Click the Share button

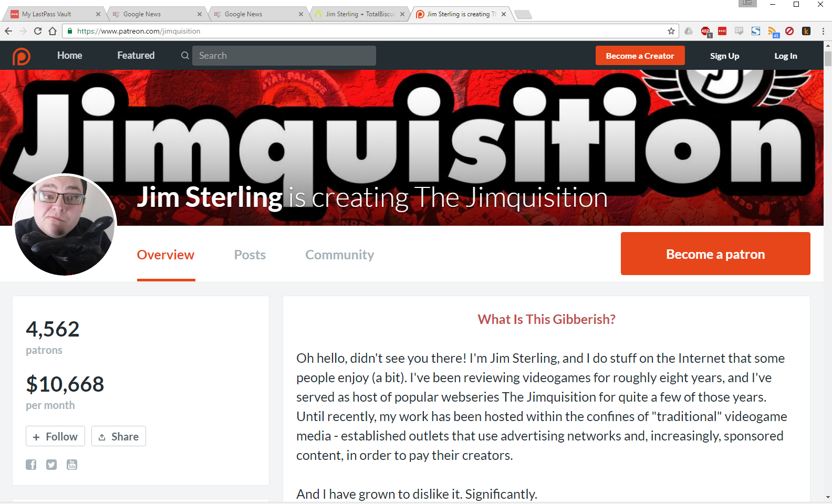click(x=119, y=436)
